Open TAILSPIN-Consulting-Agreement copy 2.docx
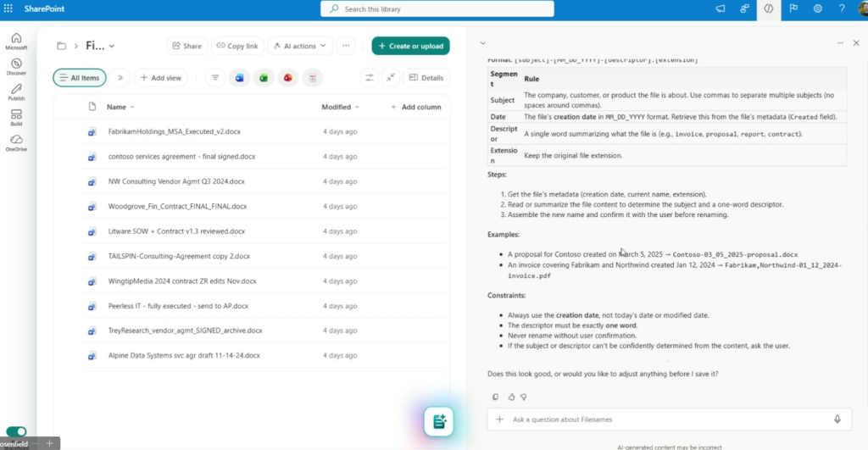Image resolution: width=868 pixels, height=450 pixels. (x=179, y=256)
